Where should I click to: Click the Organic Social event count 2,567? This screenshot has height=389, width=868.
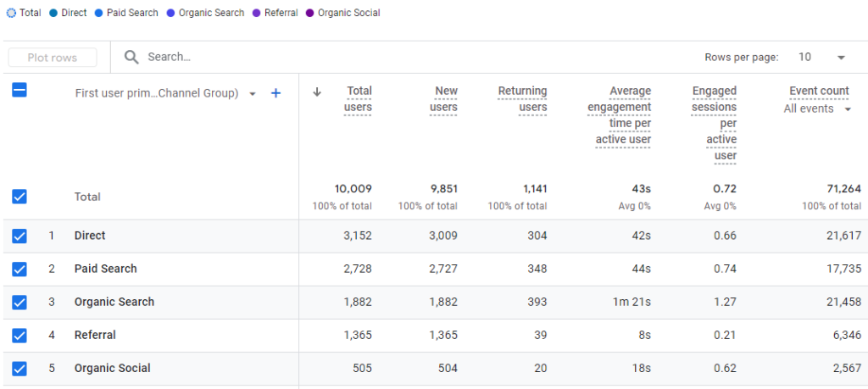click(847, 369)
